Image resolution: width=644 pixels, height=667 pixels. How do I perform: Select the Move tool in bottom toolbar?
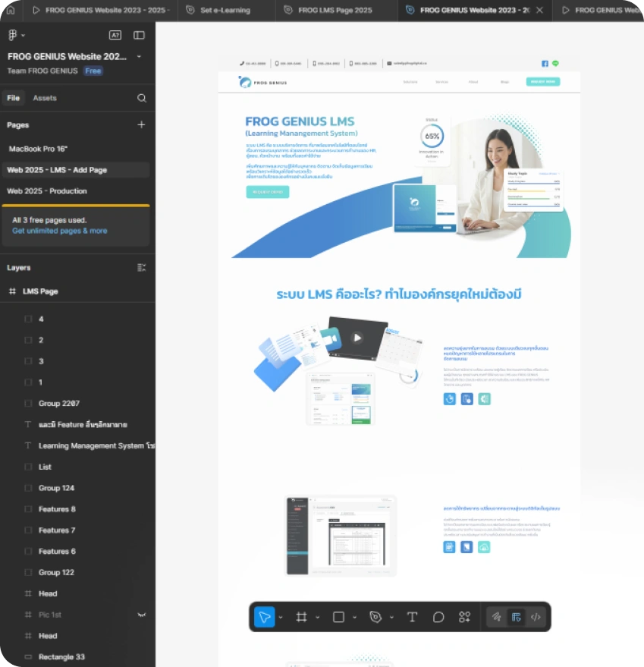pos(264,616)
